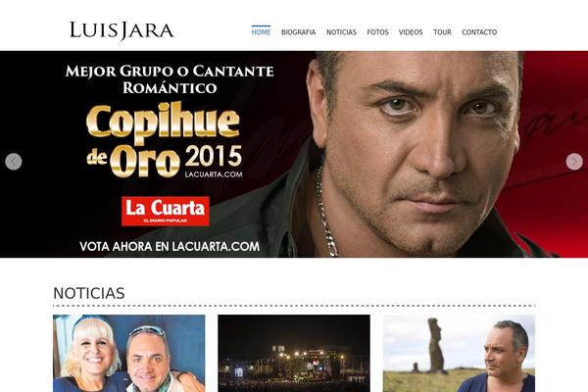This screenshot has height=392, width=588.
Task: Click 'Mejor Grupo o Cantante Romántico' banner title
Action: click(170, 79)
